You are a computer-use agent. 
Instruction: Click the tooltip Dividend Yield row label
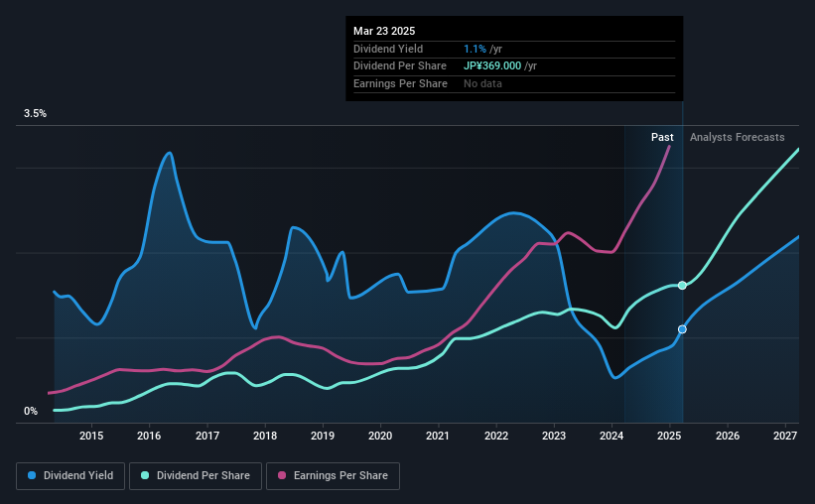coord(388,49)
